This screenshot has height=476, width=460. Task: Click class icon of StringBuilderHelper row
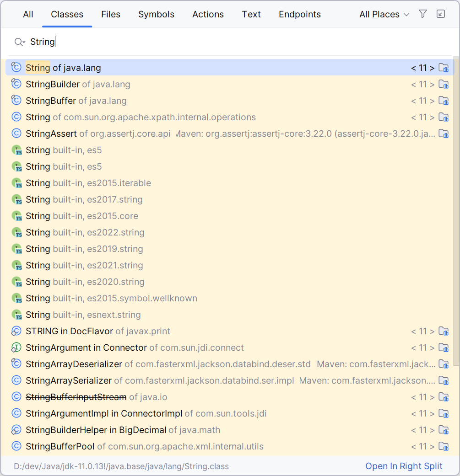pyautogui.click(x=16, y=429)
